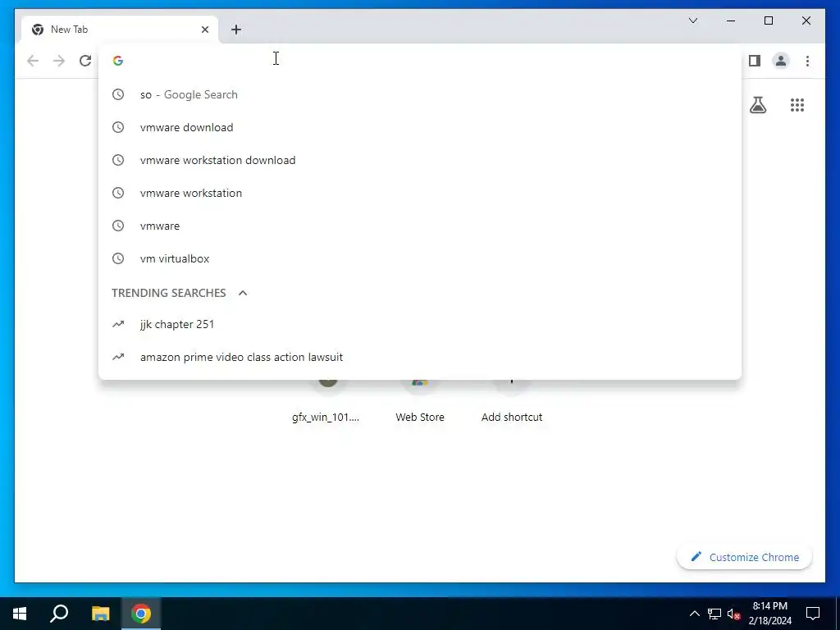
Task: Open the profile avatar menu
Action: pyautogui.click(x=781, y=61)
